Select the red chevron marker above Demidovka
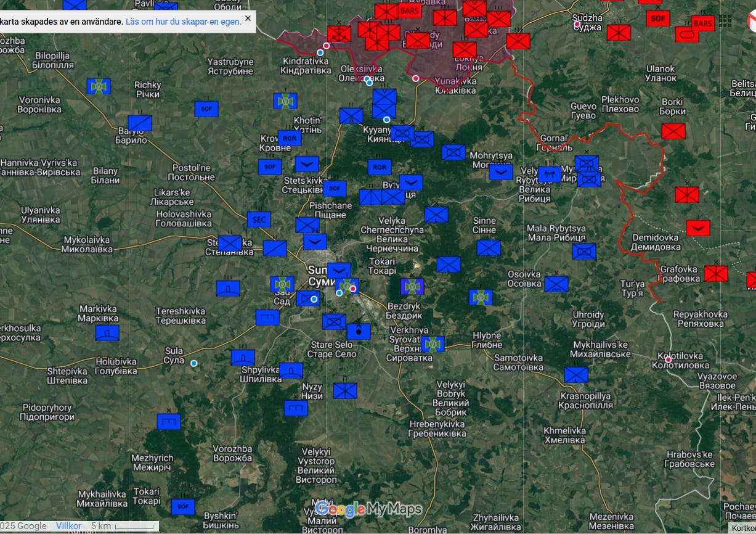Screen dimensions: 756x534 coord(698,228)
